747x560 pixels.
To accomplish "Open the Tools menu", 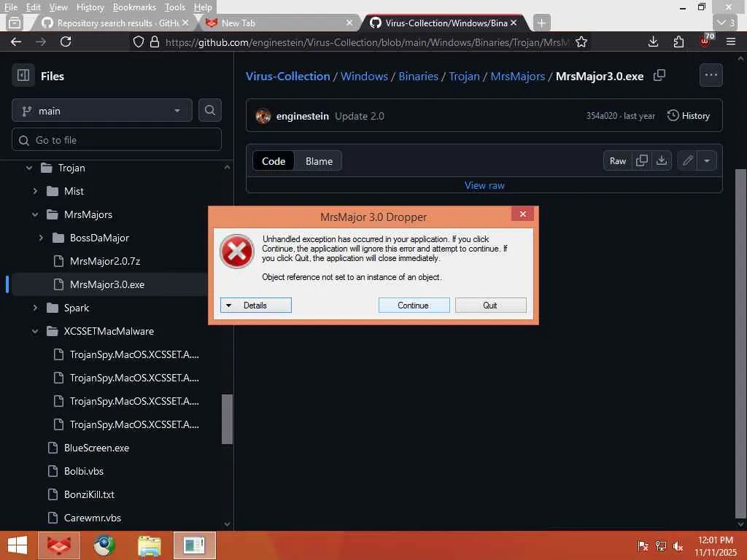I will coord(175,7).
